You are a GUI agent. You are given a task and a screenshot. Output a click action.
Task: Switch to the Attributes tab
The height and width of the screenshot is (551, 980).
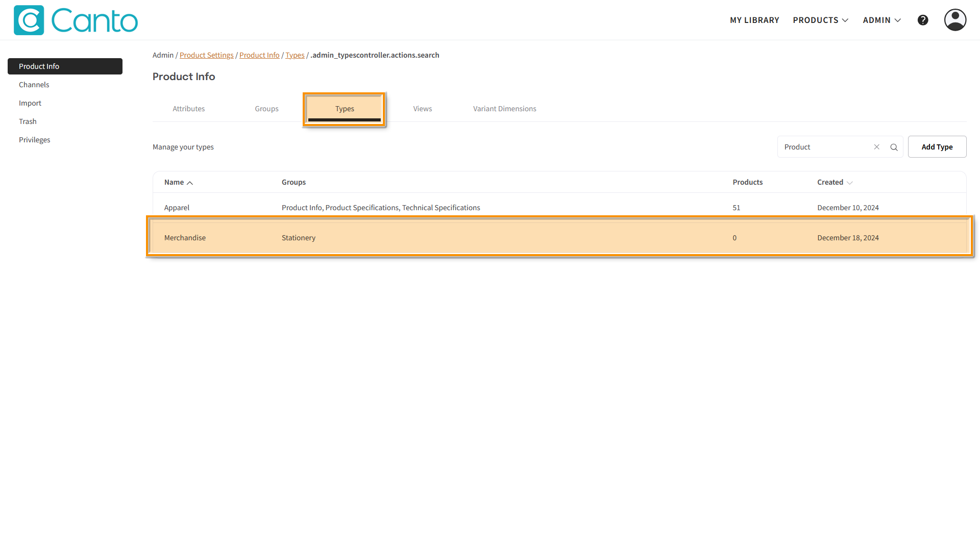[188, 109]
